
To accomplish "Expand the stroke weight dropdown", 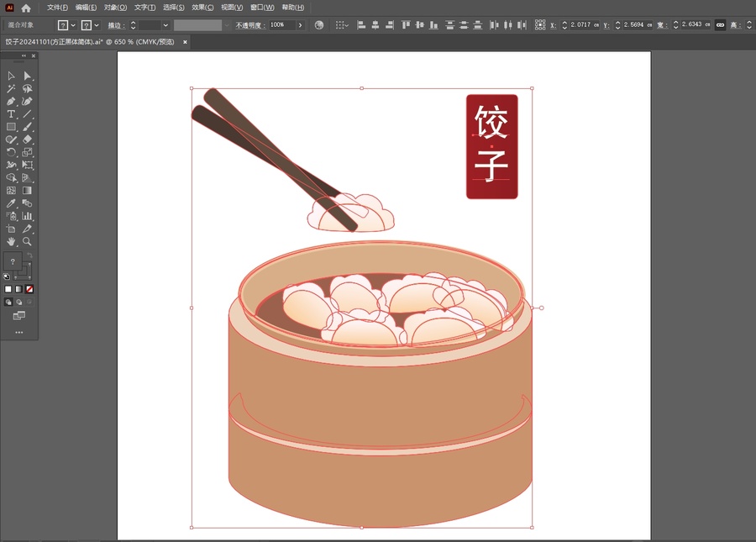I will [x=165, y=25].
